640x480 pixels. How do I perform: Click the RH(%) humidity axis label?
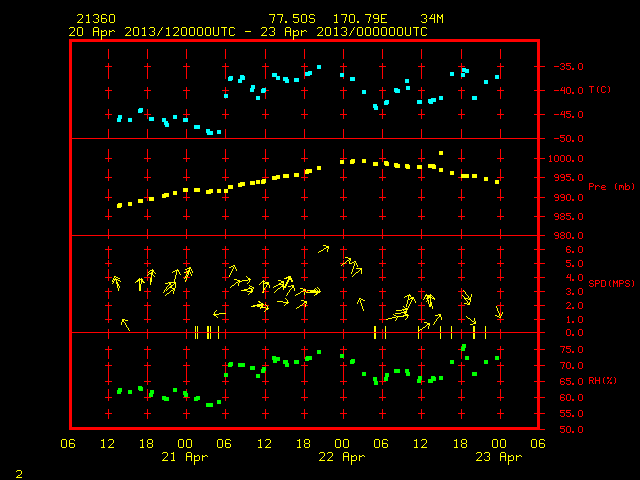tap(602, 381)
